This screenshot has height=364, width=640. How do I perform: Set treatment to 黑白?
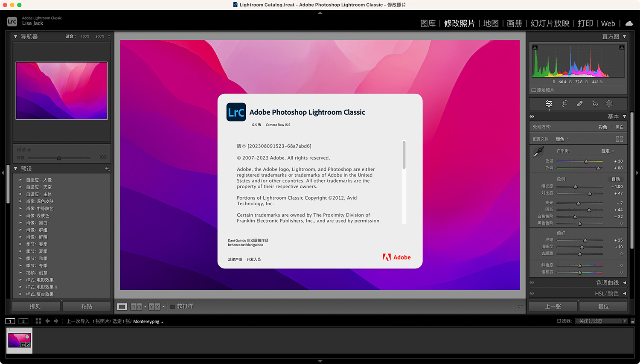pyautogui.click(x=619, y=127)
